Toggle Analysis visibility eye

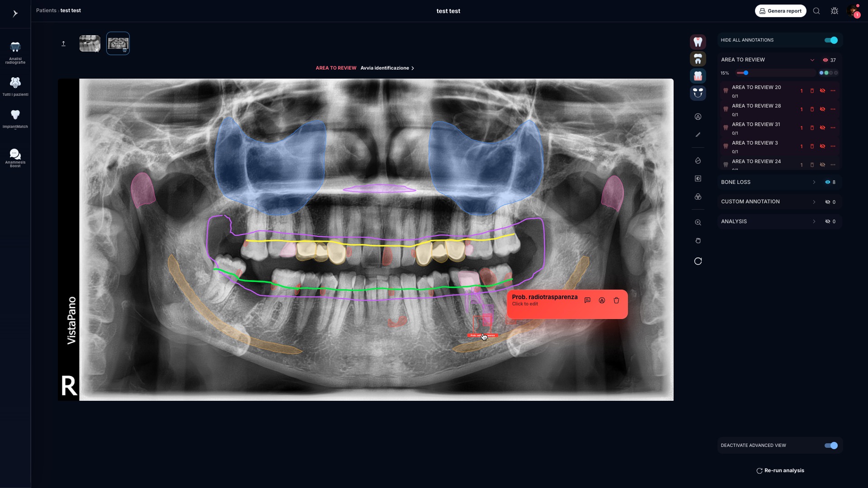coord(828,221)
